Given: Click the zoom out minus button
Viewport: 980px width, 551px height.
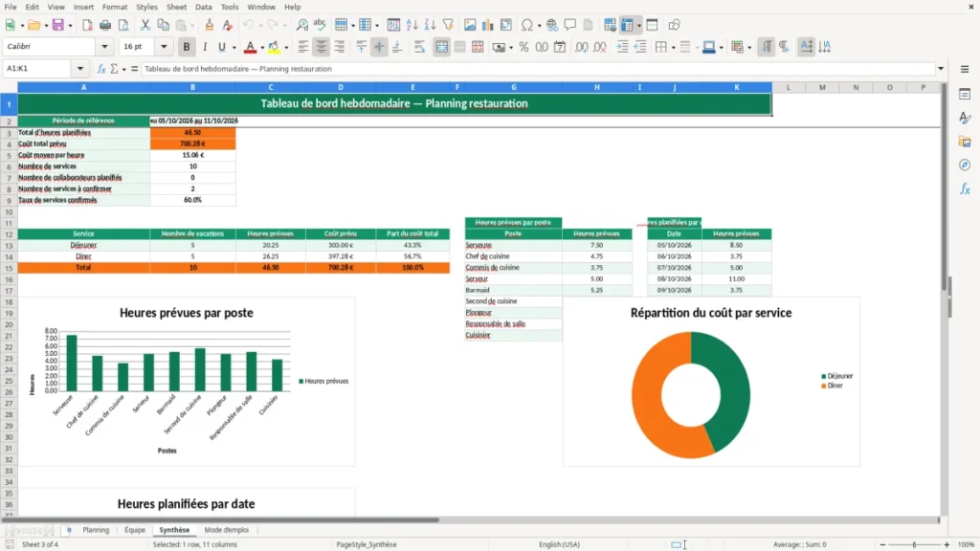Looking at the screenshot, I should click(x=882, y=544).
